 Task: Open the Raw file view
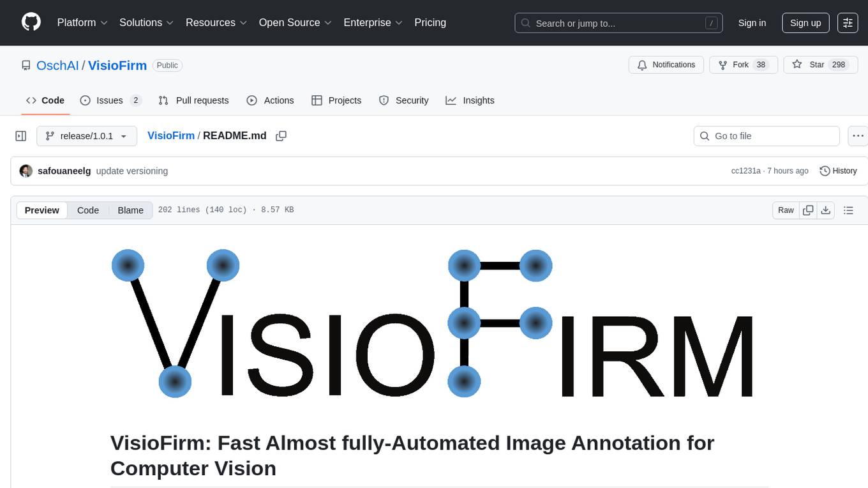point(786,210)
